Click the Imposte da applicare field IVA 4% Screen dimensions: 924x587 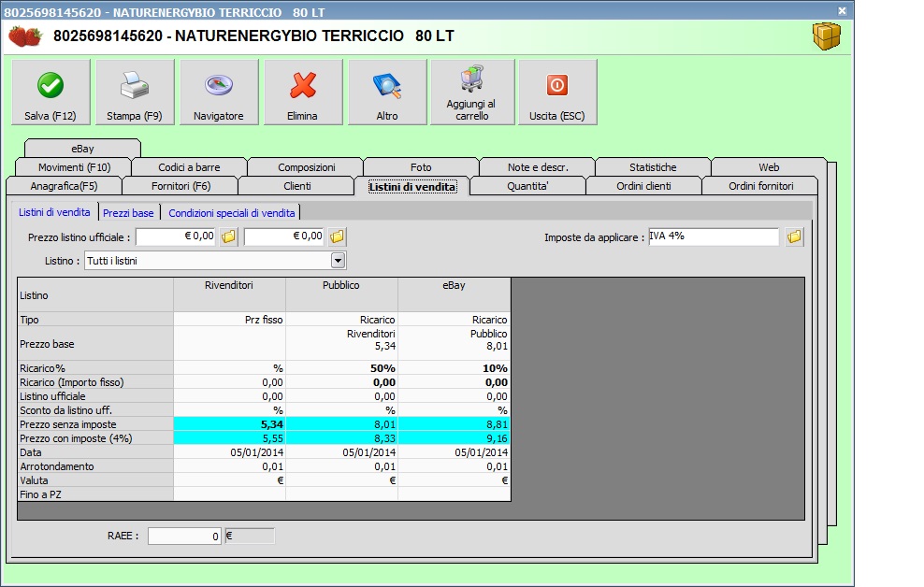click(x=714, y=236)
